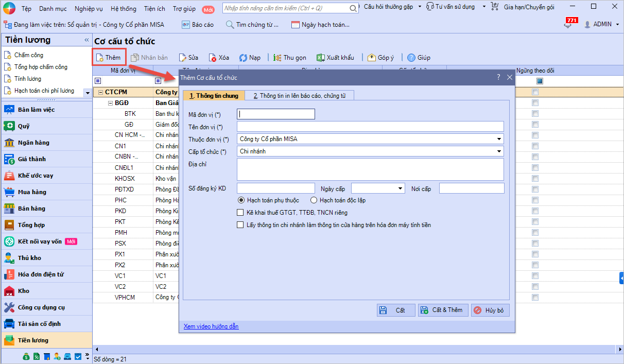Screen dimensions: 624x364
Task: Switch to Thông tin in lên báo cáo tab
Action: click(300, 95)
